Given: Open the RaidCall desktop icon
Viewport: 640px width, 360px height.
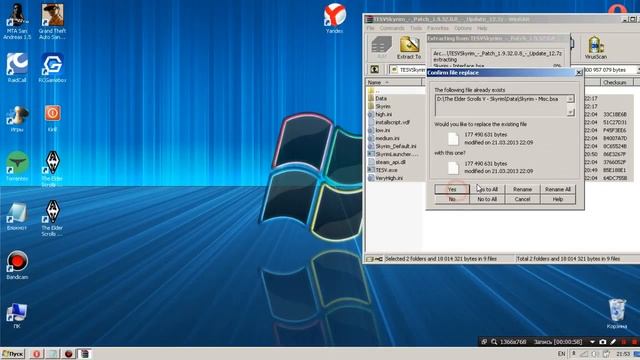Looking at the screenshot, I should point(17,67).
